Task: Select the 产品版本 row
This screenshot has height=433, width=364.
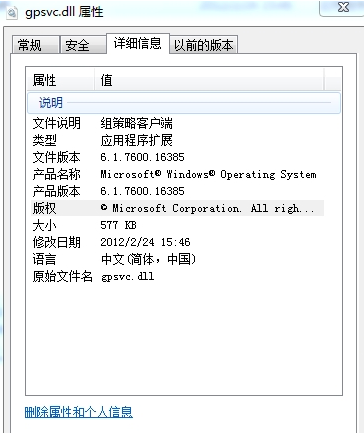Action: coord(177,191)
